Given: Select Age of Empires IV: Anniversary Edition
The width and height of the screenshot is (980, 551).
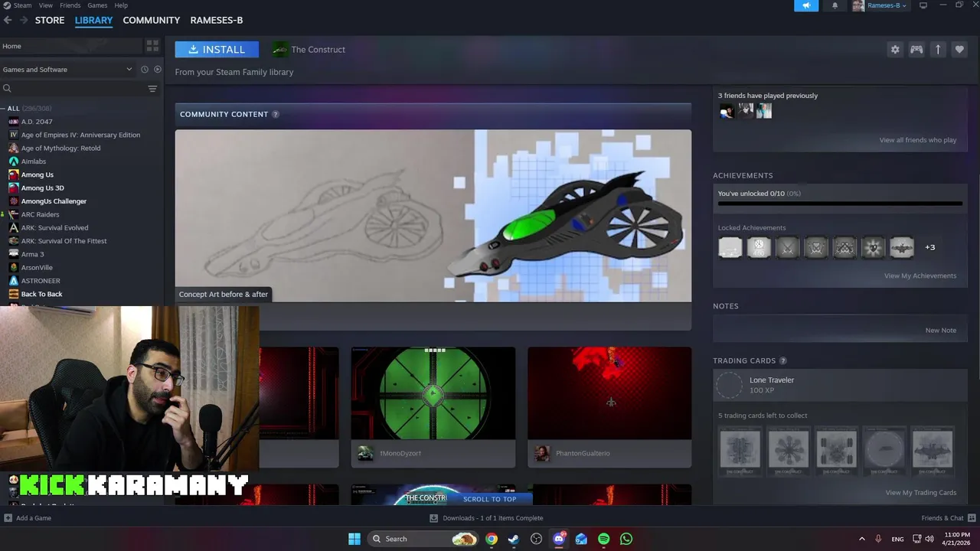Looking at the screenshot, I should pyautogui.click(x=81, y=135).
